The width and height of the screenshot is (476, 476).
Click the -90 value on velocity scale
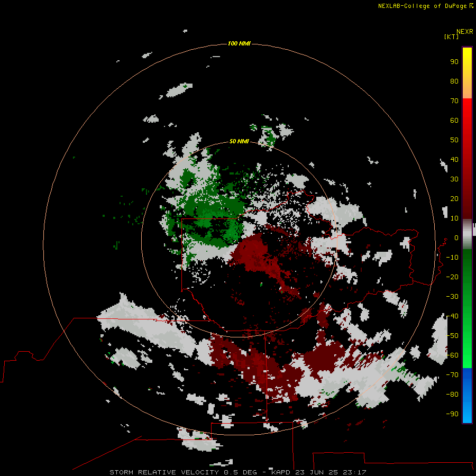point(452,414)
